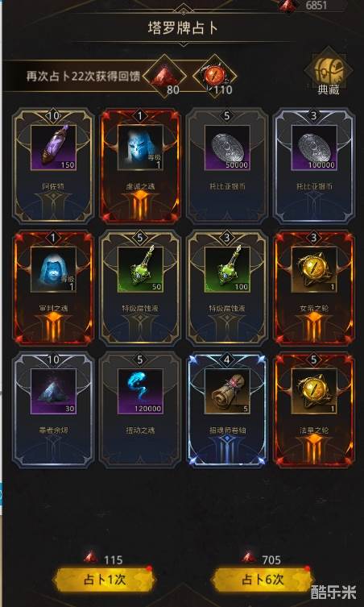Select the blue skull soul card 虚谎之魂
The height and width of the screenshot is (607, 364).
coord(140,166)
